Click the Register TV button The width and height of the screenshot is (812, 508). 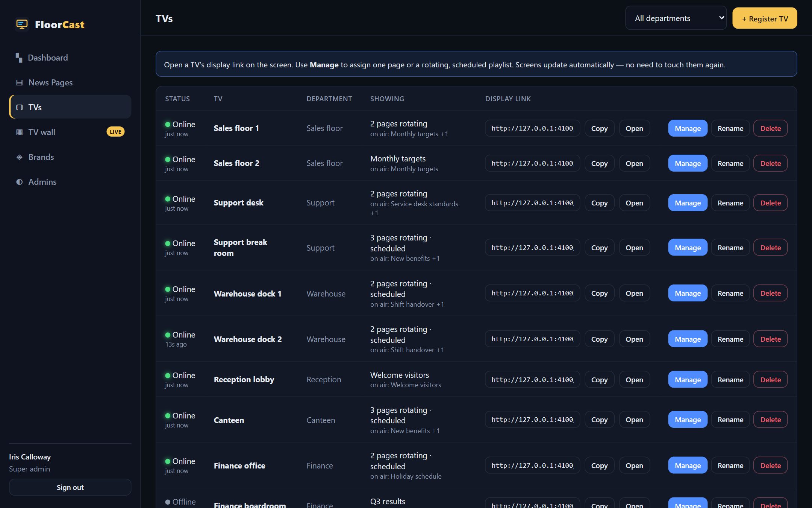765,18
